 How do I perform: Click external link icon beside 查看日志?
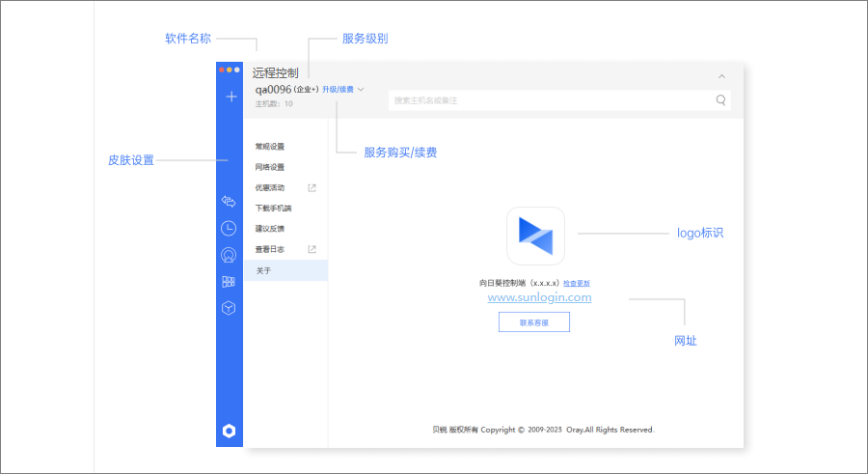coord(312,249)
